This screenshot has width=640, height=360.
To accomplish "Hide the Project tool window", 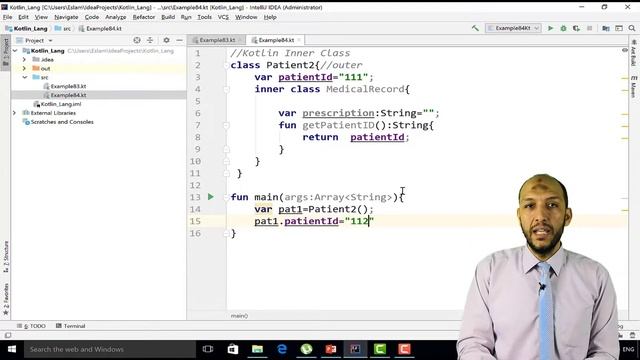I will [x=179, y=40].
